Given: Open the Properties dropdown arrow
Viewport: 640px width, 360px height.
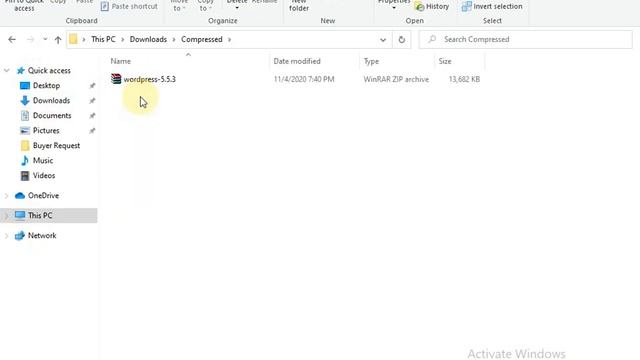Looking at the screenshot, I should (394, 8).
